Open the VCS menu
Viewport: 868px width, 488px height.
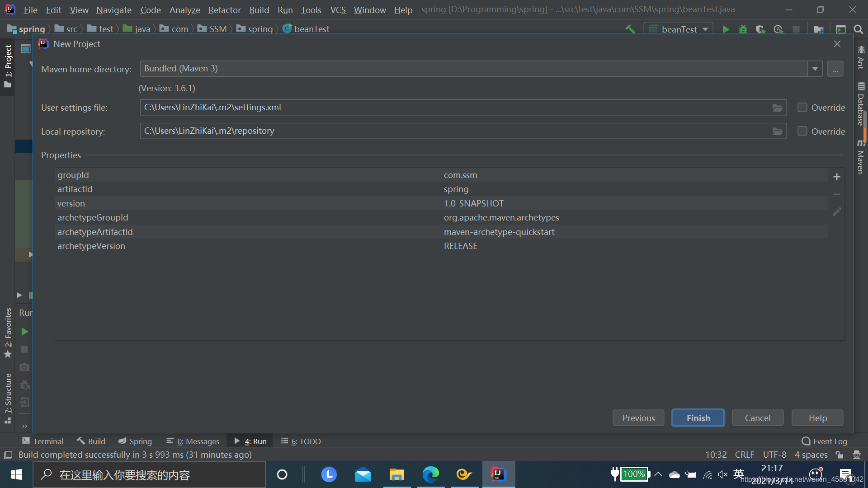pos(338,9)
